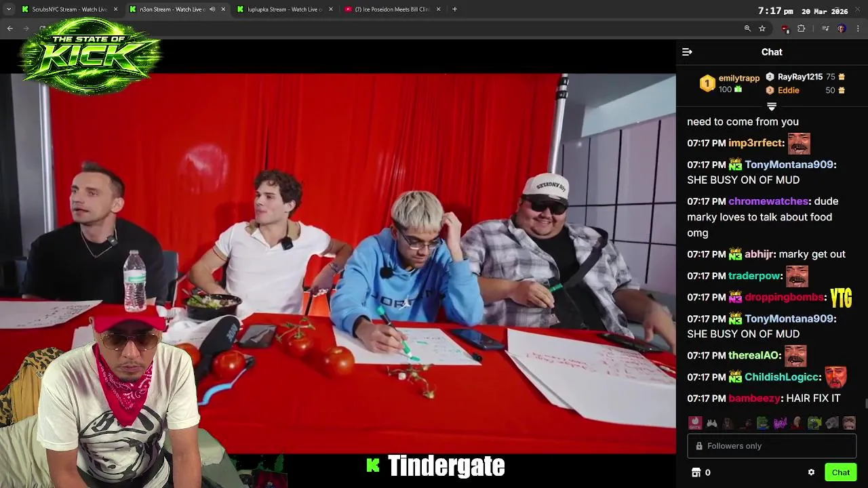
Task: Click the red-background emote in ChildishLogicc's message
Action: 835,377
